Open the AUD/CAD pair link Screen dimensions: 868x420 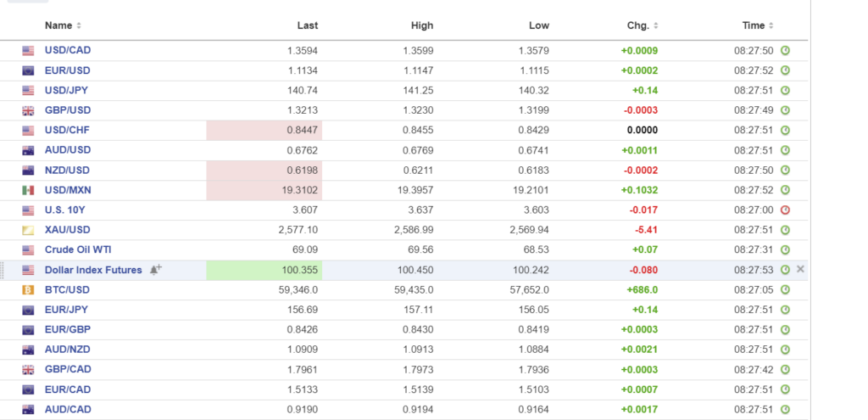tap(67, 409)
